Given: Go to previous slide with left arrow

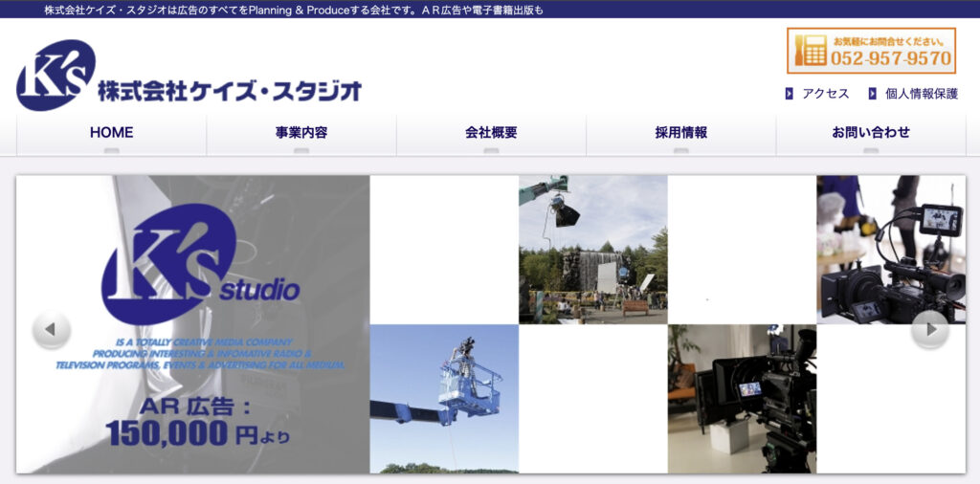Looking at the screenshot, I should (51, 330).
